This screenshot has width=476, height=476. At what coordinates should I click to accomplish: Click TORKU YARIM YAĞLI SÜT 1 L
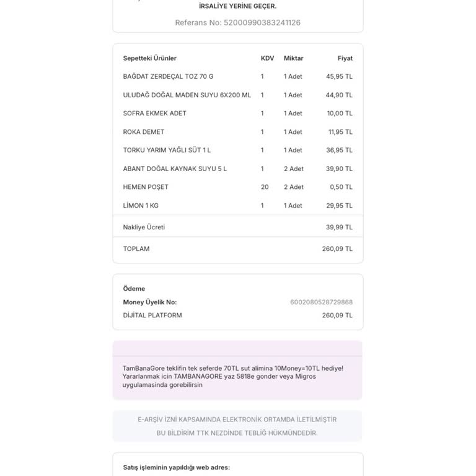coord(167,150)
